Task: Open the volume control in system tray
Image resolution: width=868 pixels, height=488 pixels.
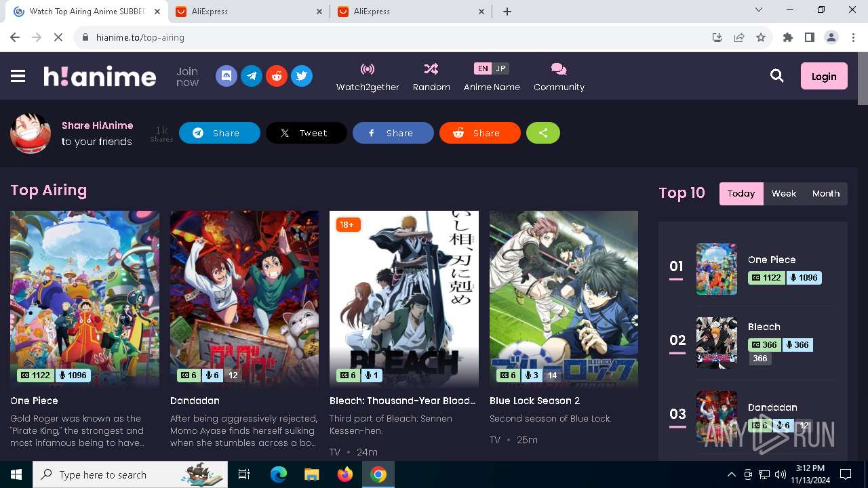Action: pyautogui.click(x=781, y=474)
